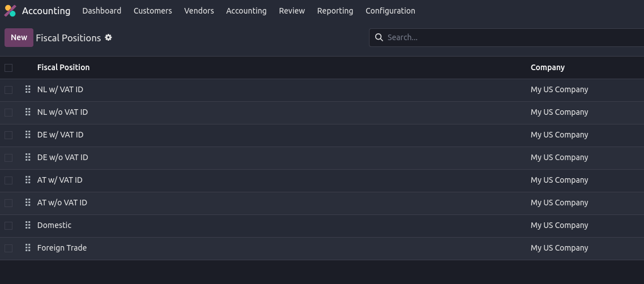Click the Accounting app logo icon
This screenshot has width=644, height=284.
(x=10, y=11)
